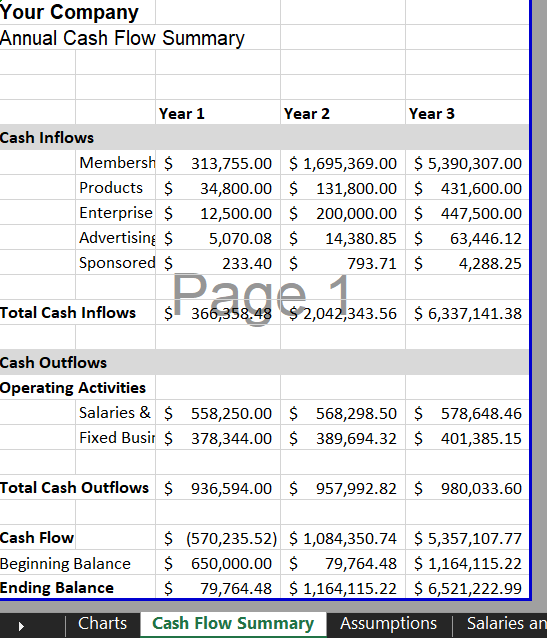This screenshot has width=547, height=638.
Task: Open the Salaries sheet tab
Action: pos(506,624)
